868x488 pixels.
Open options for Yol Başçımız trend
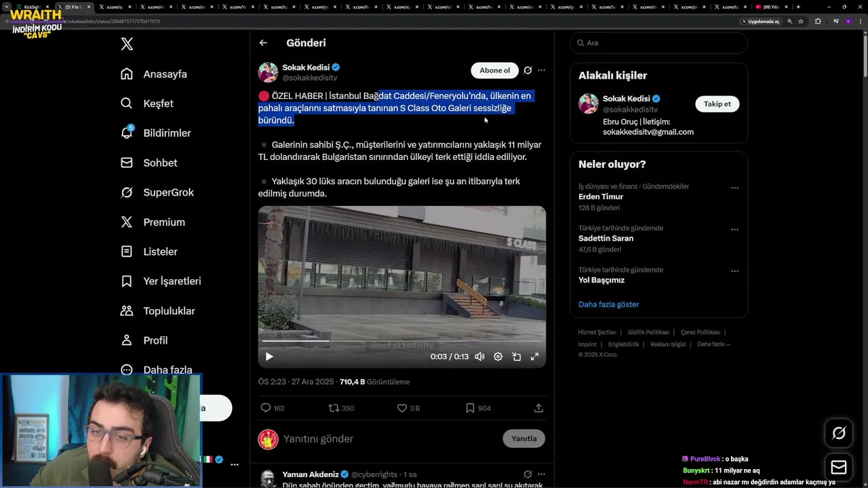pyautogui.click(x=734, y=270)
